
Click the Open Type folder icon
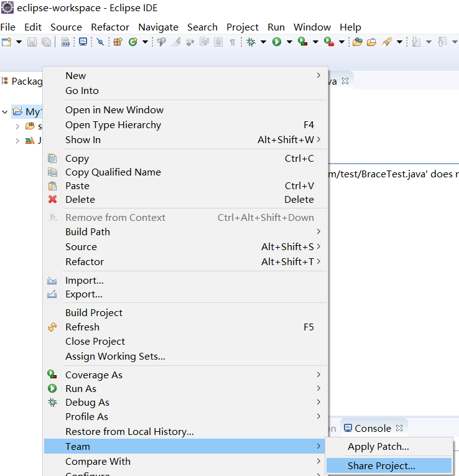pos(358,42)
